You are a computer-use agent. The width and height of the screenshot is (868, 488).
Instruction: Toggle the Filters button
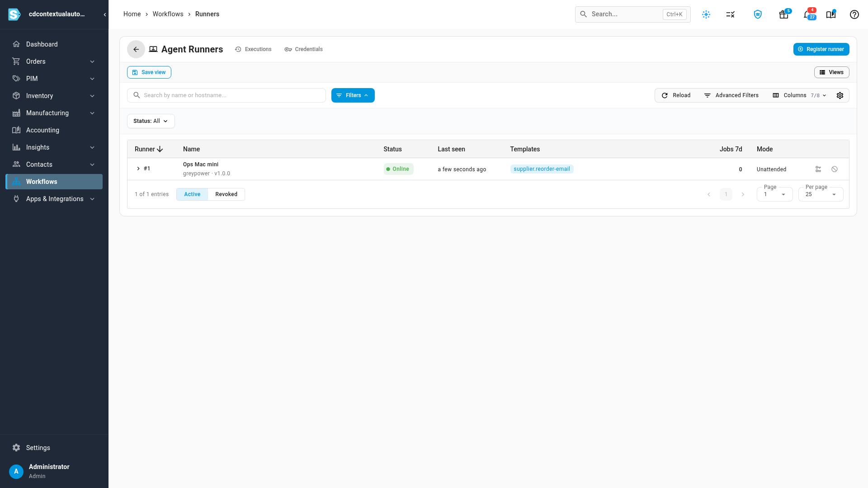click(353, 95)
